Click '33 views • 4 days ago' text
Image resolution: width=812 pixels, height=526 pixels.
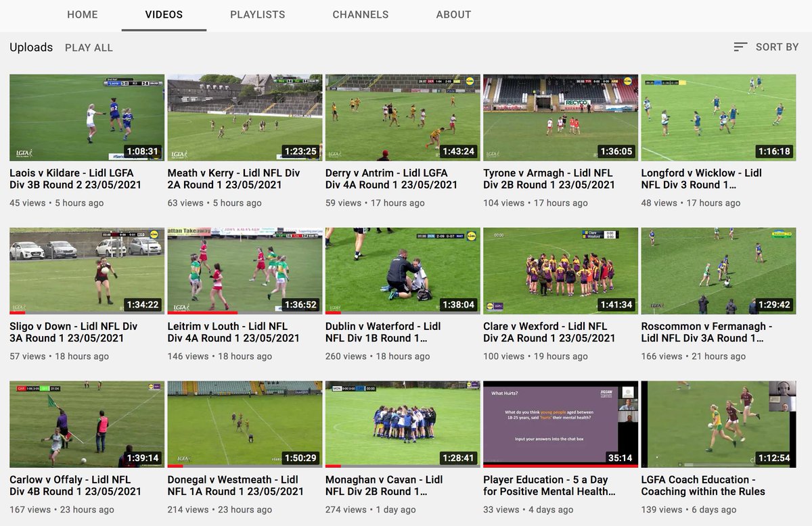click(x=528, y=510)
